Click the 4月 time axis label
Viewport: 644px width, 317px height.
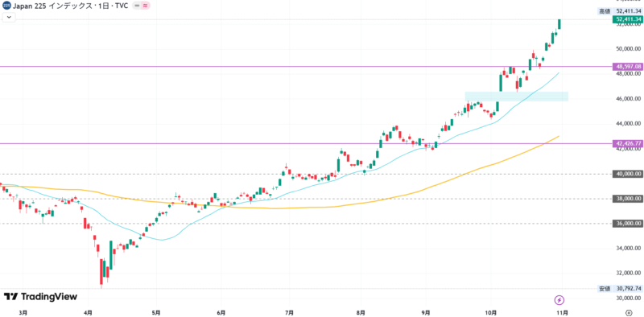[x=88, y=312]
